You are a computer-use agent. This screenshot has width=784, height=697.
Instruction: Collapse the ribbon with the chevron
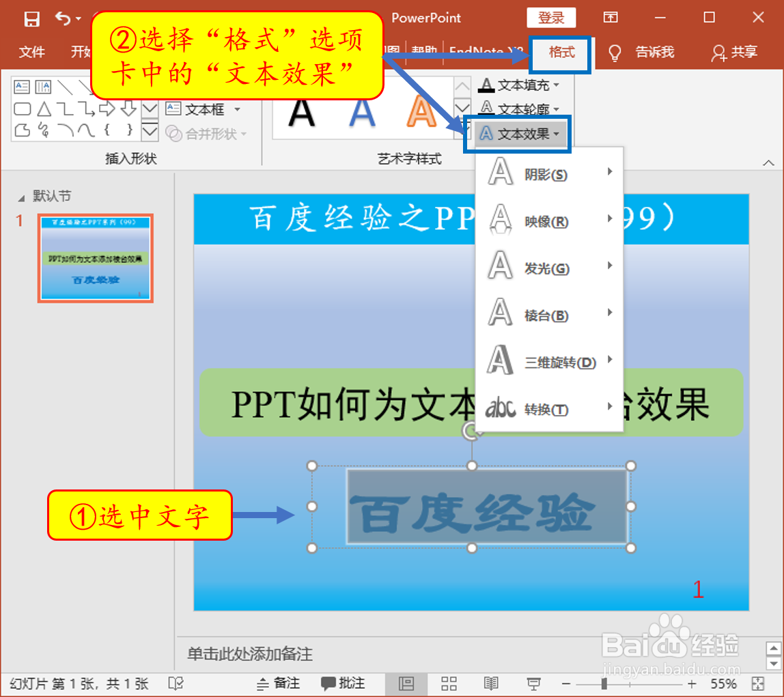click(768, 163)
